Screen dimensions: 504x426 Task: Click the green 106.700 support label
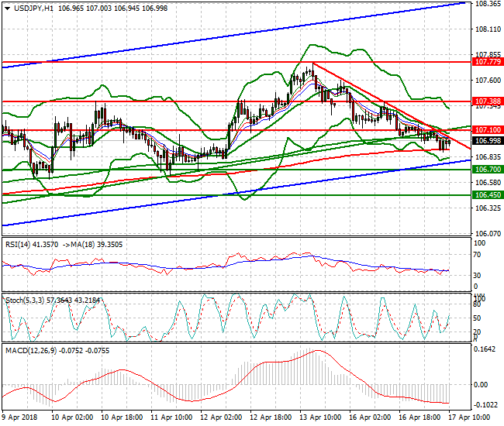(x=488, y=169)
